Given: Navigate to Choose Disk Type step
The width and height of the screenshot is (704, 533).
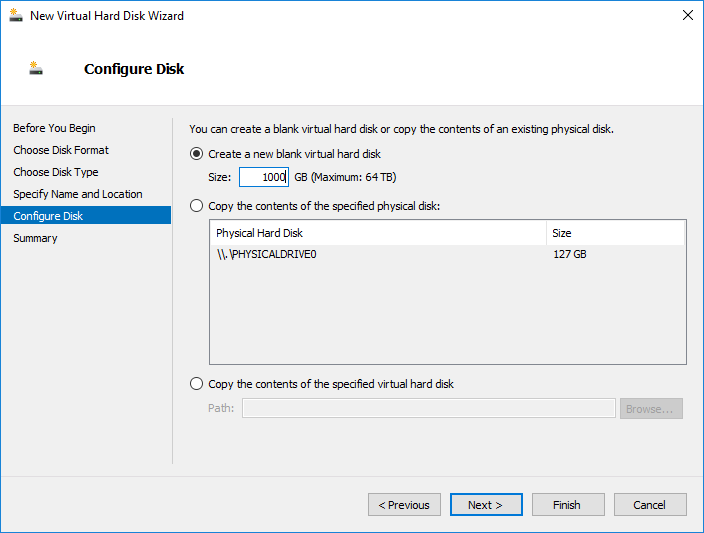Looking at the screenshot, I should coord(56,172).
